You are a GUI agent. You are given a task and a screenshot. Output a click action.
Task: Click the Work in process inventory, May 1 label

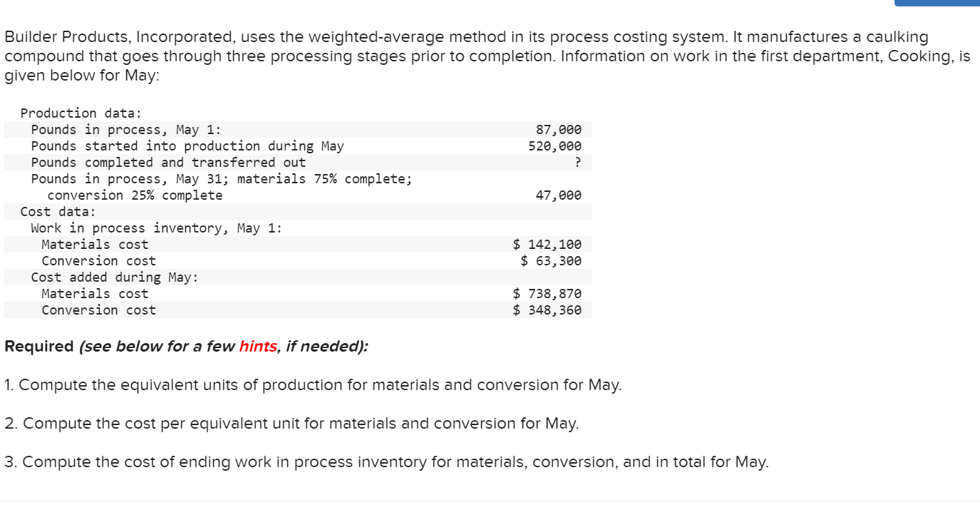point(157,228)
